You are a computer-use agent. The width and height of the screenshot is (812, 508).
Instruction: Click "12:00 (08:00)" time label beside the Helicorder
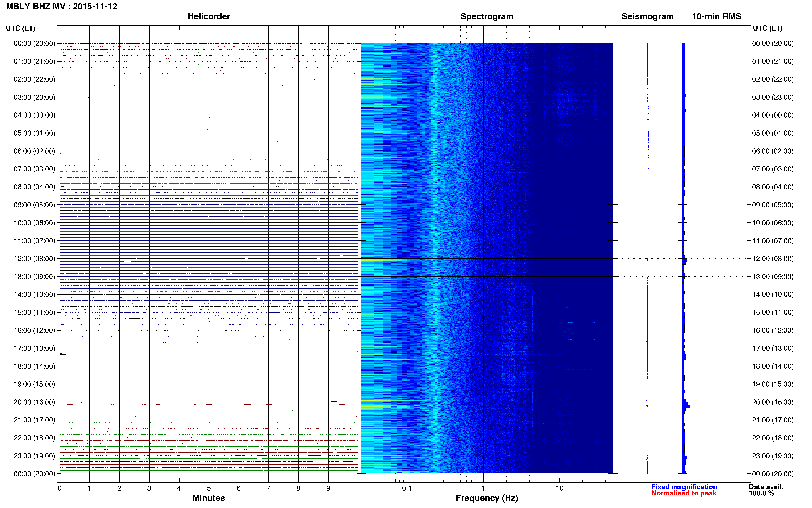pyautogui.click(x=34, y=259)
